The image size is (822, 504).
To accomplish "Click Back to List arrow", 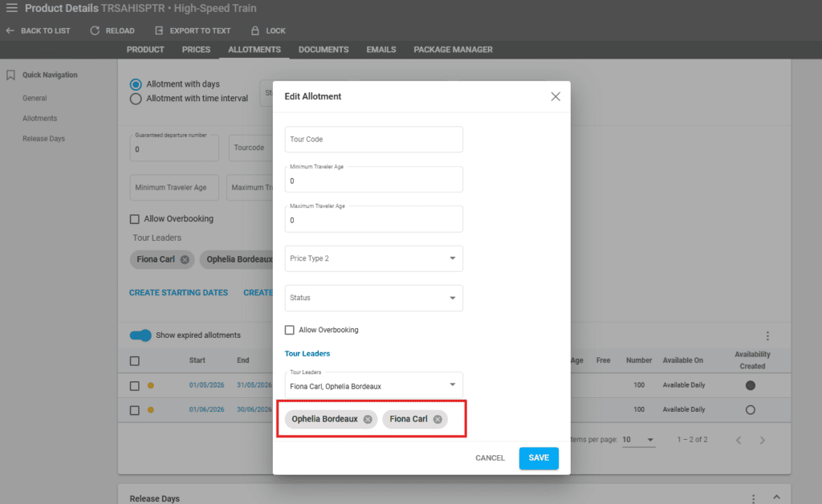I will click(x=10, y=30).
